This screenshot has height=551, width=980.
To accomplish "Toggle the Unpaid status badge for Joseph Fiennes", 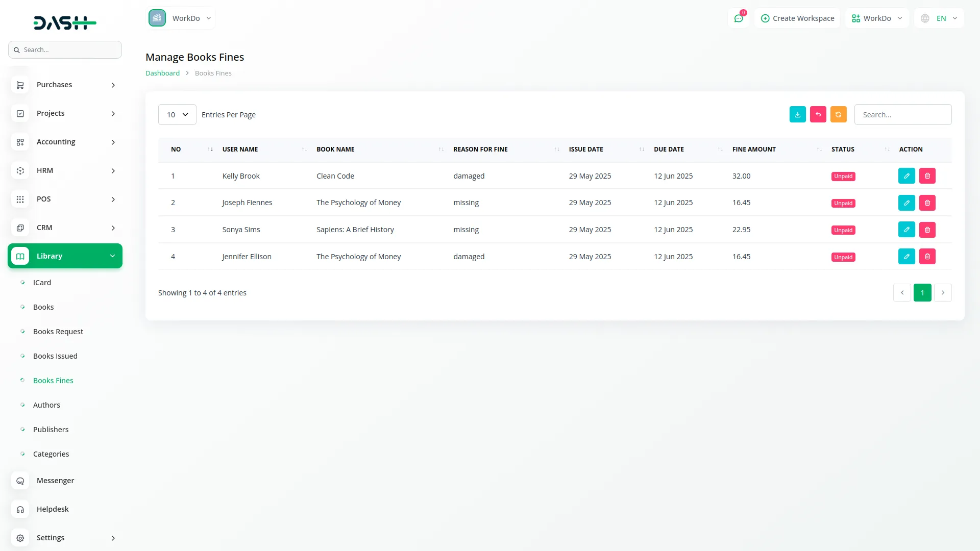I will [843, 203].
